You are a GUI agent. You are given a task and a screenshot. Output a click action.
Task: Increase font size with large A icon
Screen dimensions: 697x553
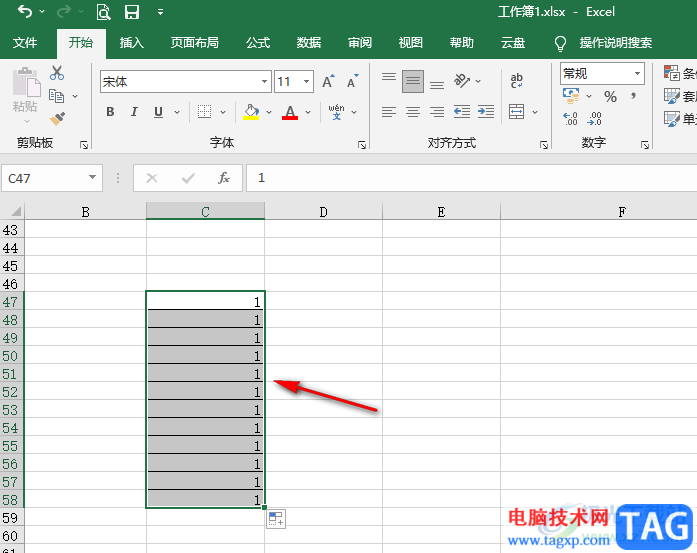coord(328,81)
